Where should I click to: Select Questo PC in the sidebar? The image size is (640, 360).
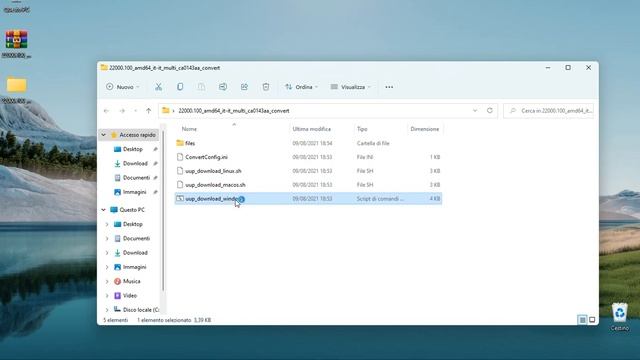(132, 210)
